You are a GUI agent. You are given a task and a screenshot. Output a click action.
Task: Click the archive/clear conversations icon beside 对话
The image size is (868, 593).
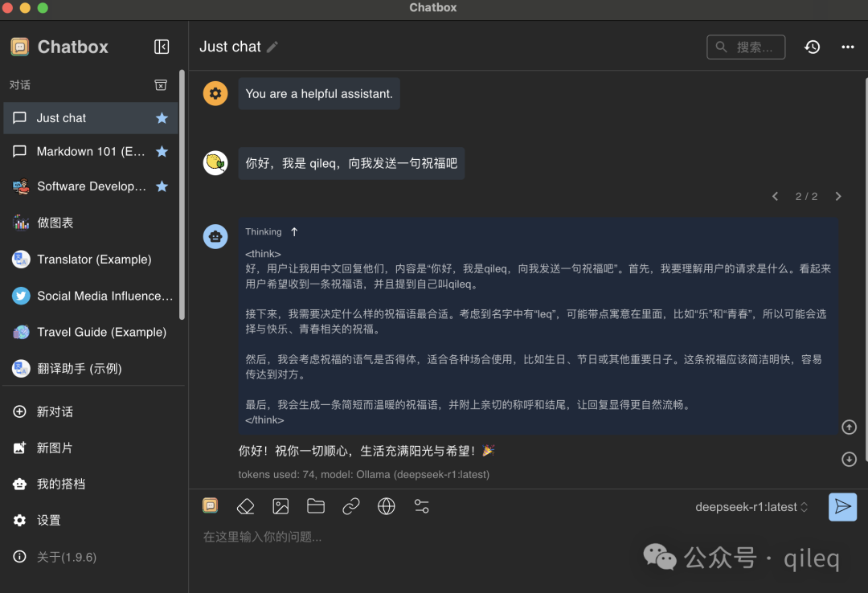coord(161,84)
